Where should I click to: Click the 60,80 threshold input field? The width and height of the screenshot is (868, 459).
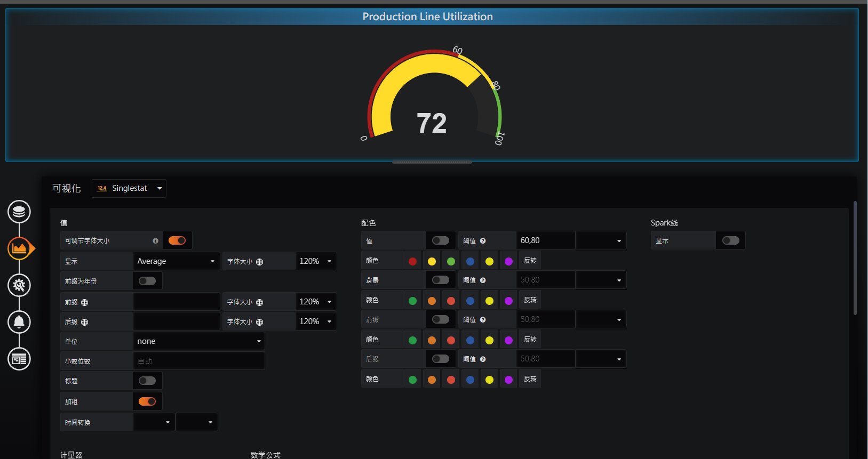point(546,240)
